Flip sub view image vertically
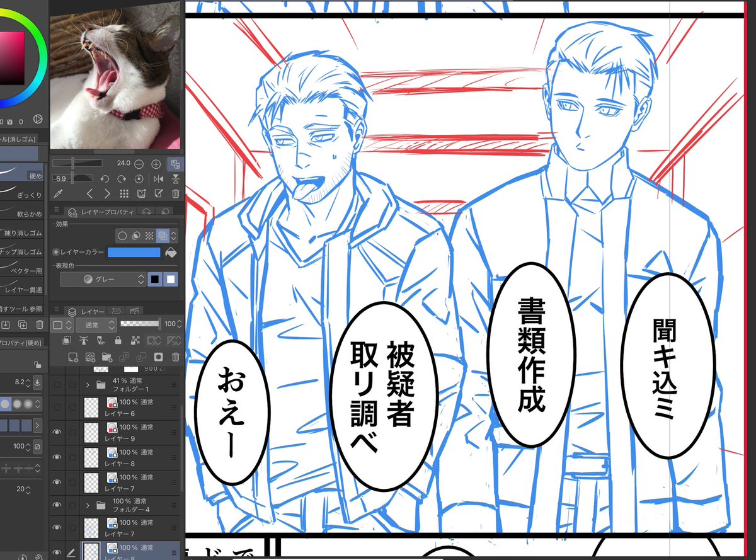This screenshot has width=756, height=560. (176, 179)
